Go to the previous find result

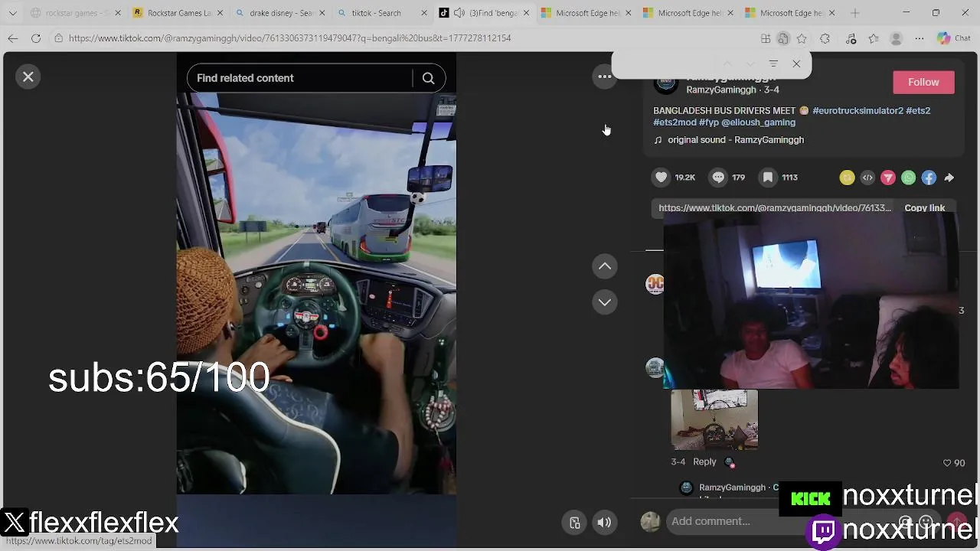[727, 64]
